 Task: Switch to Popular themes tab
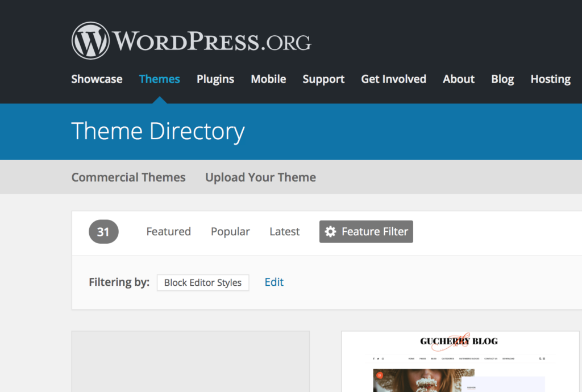point(230,232)
